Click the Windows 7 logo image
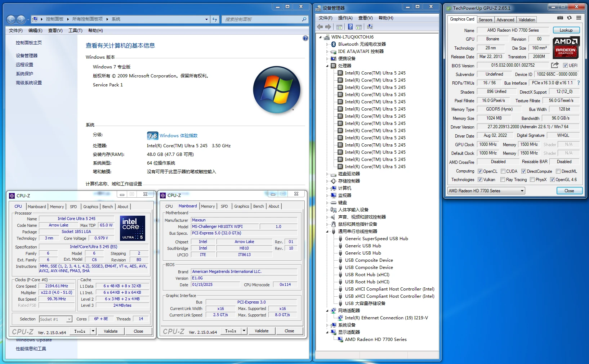This screenshot has height=364, width=589. coord(277,90)
